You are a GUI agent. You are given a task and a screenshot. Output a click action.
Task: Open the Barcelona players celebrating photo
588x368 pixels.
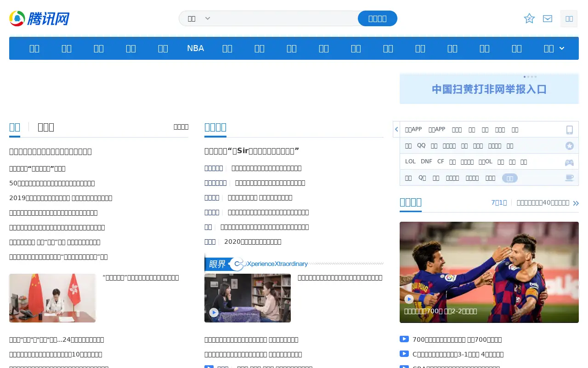click(489, 272)
